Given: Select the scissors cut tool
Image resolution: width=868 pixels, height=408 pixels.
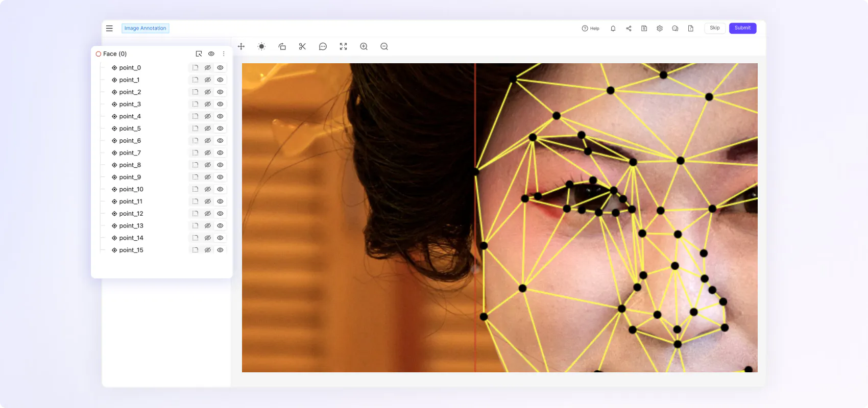Looking at the screenshot, I should pyautogui.click(x=302, y=46).
